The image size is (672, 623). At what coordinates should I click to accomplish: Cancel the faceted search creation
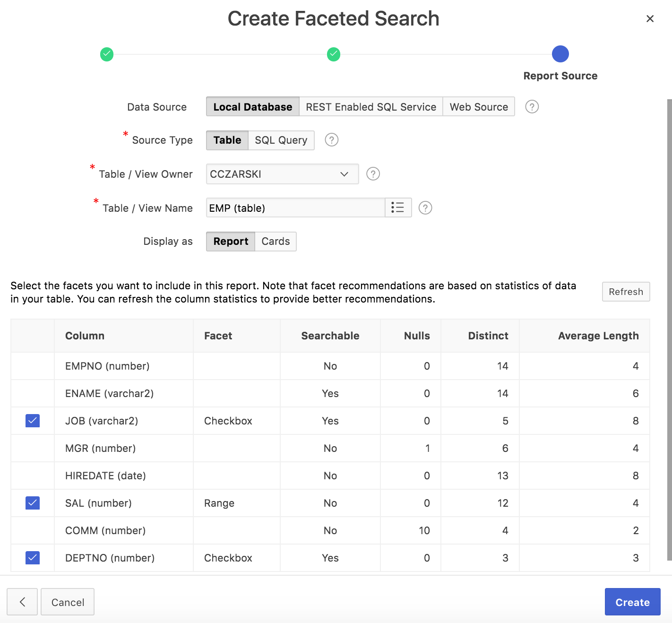click(x=68, y=602)
